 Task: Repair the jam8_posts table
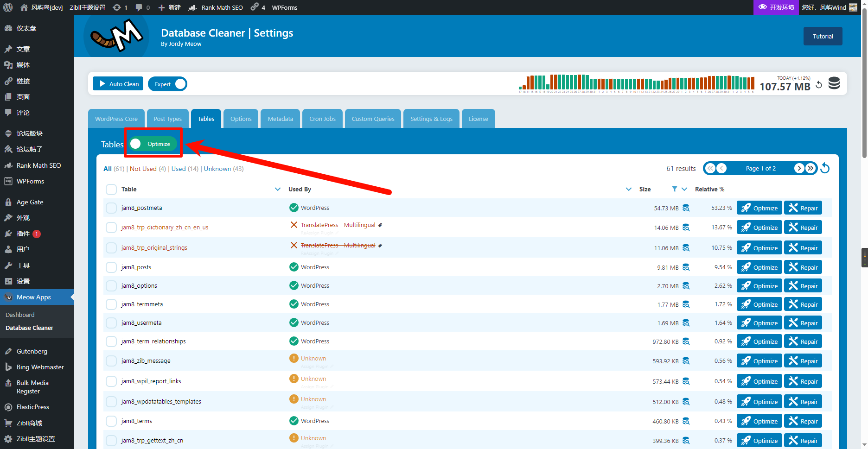(803, 267)
